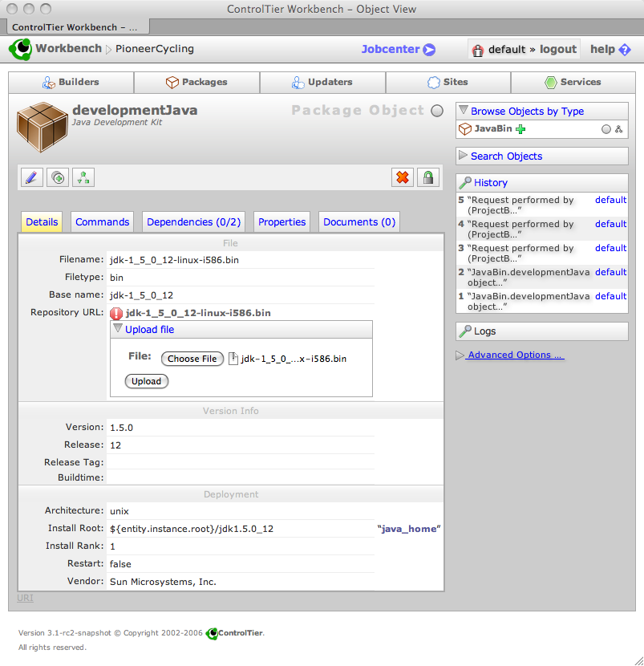Click the large brown package box image
Screen dimensions: 644x666
click(x=42, y=127)
